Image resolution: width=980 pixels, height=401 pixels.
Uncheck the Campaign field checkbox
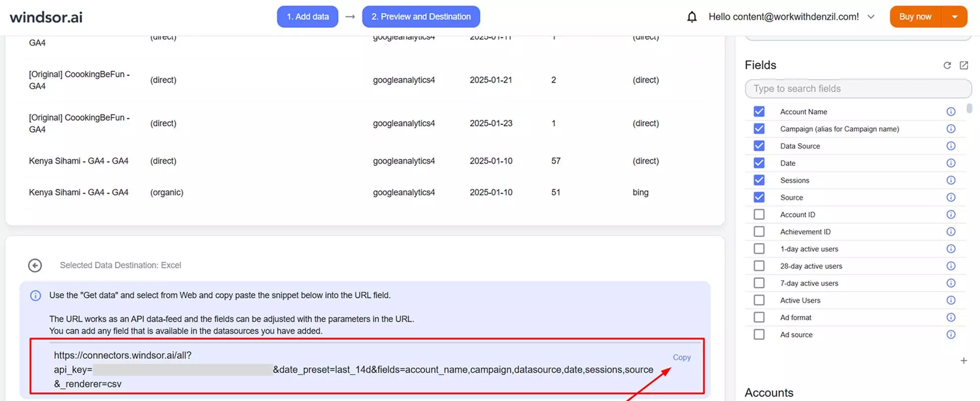coord(759,129)
